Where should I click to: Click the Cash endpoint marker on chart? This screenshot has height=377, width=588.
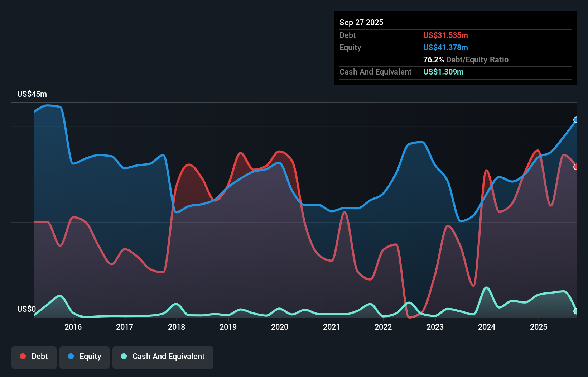576,311
